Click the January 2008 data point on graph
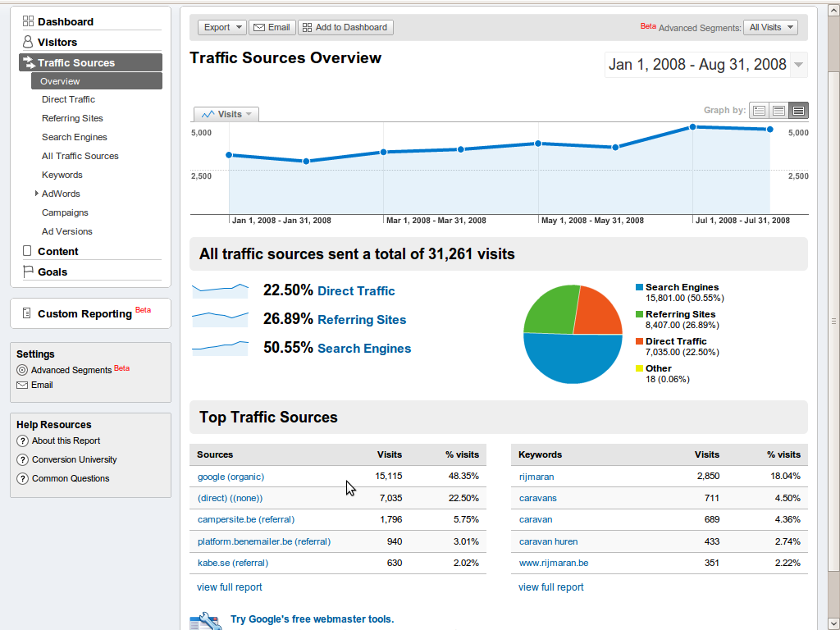This screenshot has height=630, width=840. coord(230,155)
